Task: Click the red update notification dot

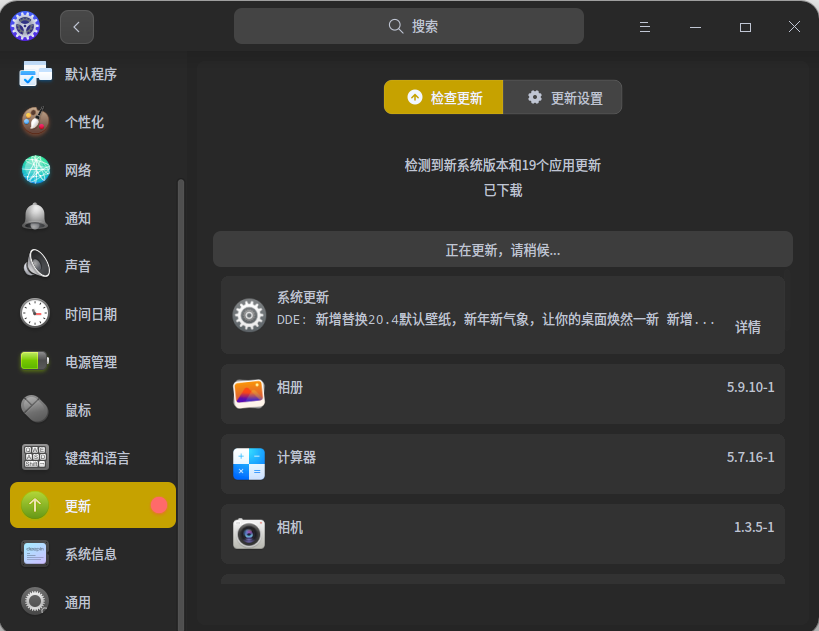Action: point(159,505)
